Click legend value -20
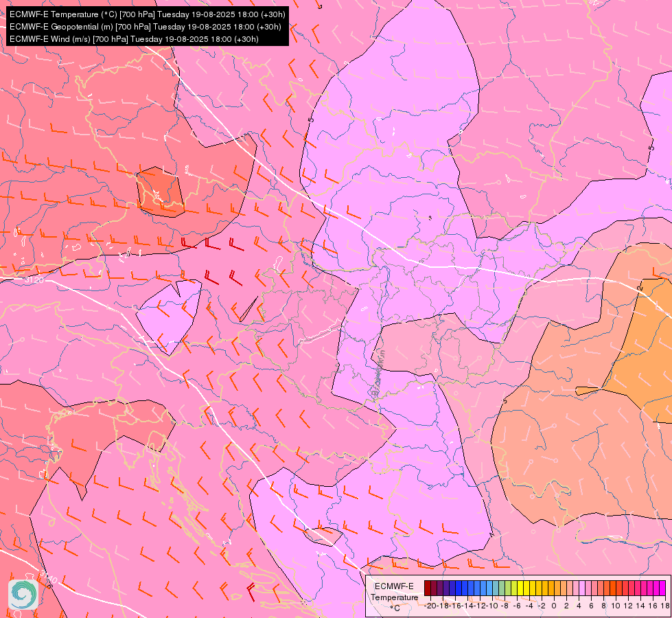 click(430, 606)
